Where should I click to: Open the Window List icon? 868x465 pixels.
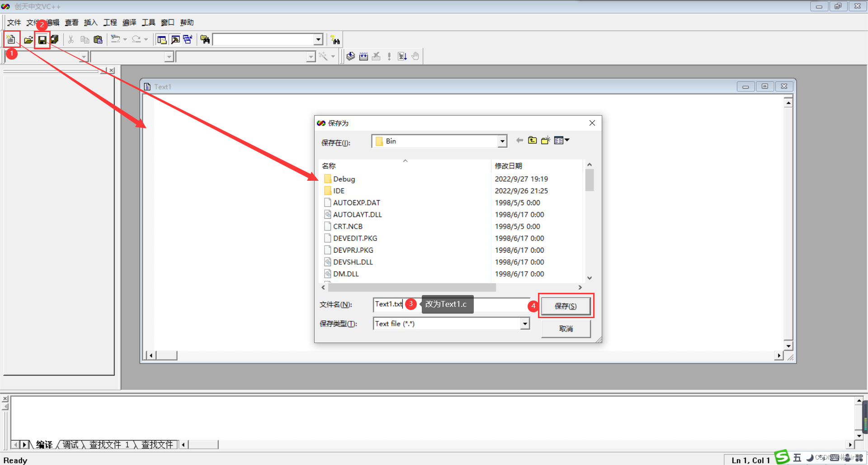188,40
